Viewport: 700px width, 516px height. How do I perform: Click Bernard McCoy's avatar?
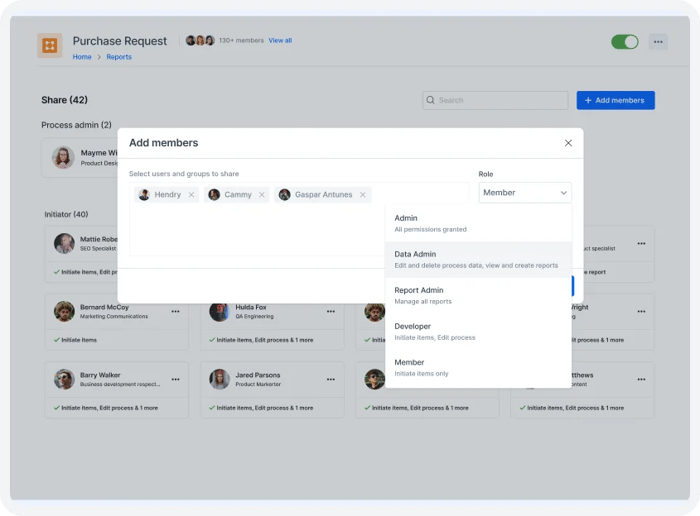(x=64, y=311)
